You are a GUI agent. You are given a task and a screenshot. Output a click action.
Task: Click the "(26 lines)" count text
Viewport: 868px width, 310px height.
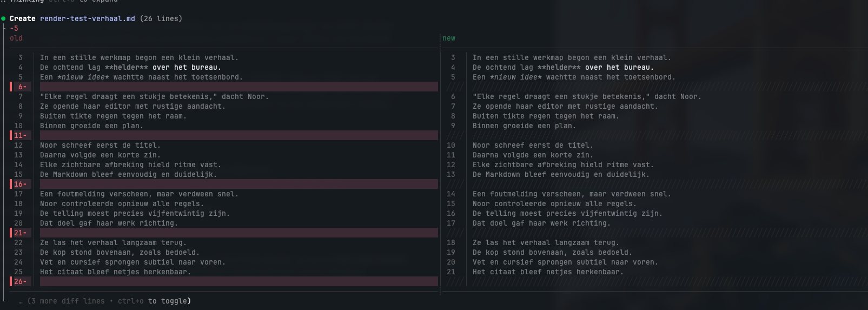161,18
